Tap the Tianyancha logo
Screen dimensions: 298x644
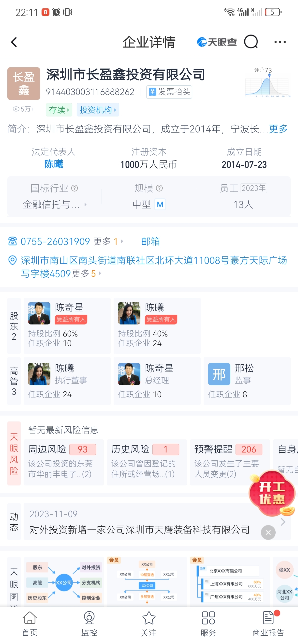pos(217,42)
